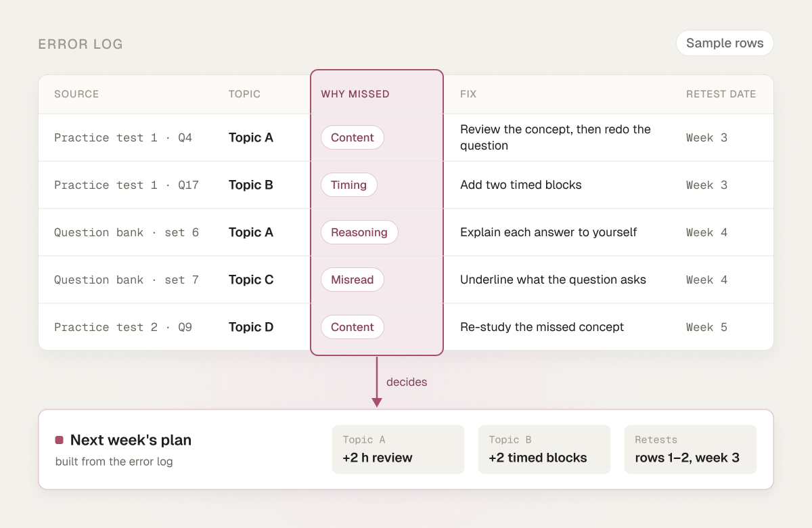This screenshot has height=528, width=812.
Task: Click Week 4 in the set 7 row
Action: pos(707,280)
